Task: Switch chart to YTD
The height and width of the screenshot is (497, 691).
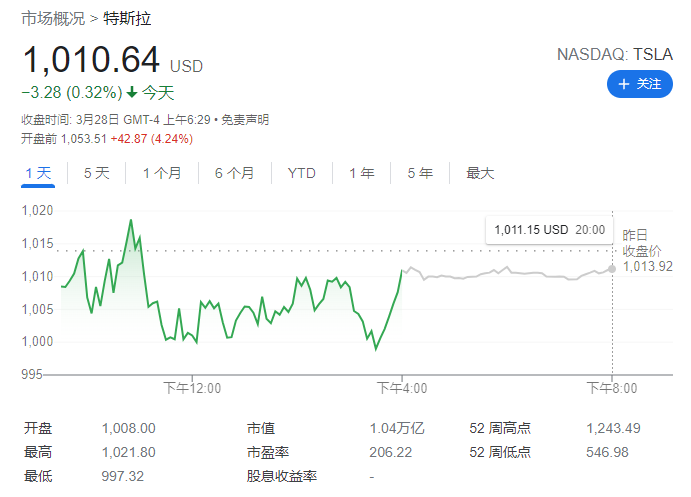Action: (301, 173)
